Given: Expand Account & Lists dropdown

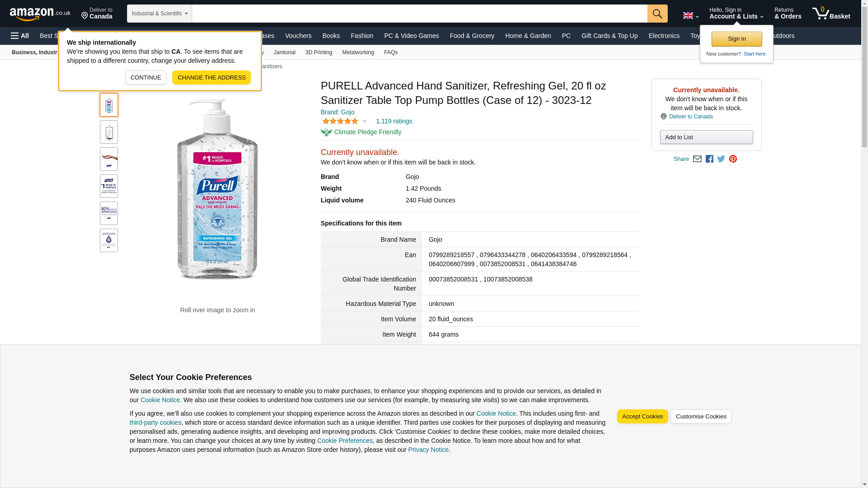Looking at the screenshot, I should pyautogui.click(x=736, y=14).
